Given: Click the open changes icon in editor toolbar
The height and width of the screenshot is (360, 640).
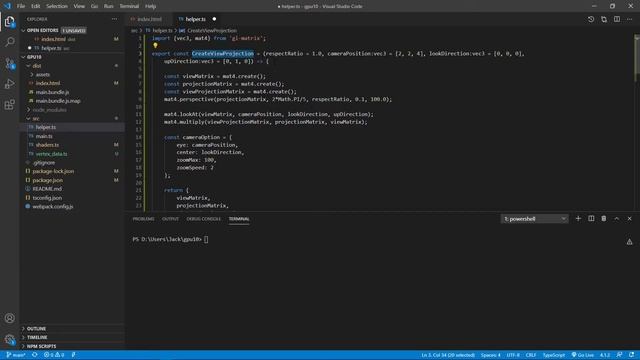Looking at the screenshot, I should tap(604, 19).
